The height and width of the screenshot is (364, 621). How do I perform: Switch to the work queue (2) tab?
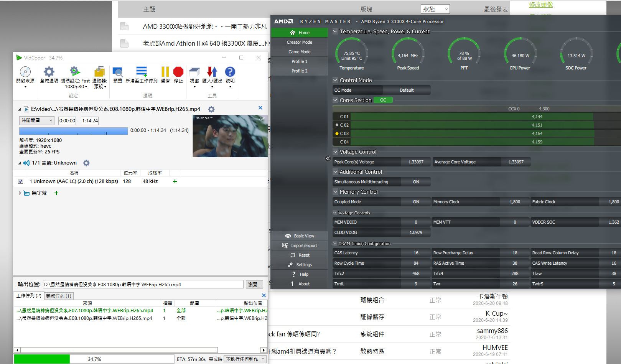[29, 296]
